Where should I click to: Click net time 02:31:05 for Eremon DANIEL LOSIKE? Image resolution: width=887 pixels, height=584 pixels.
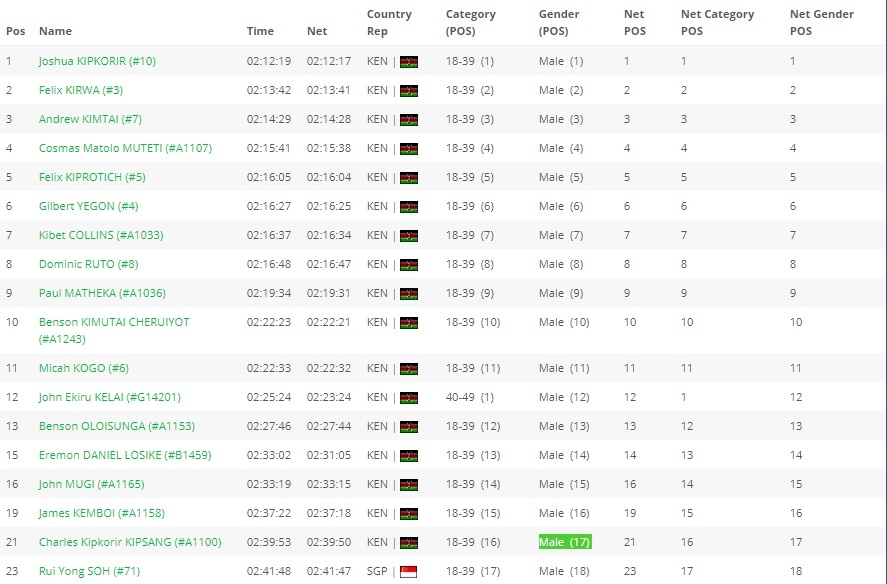click(x=329, y=456)
